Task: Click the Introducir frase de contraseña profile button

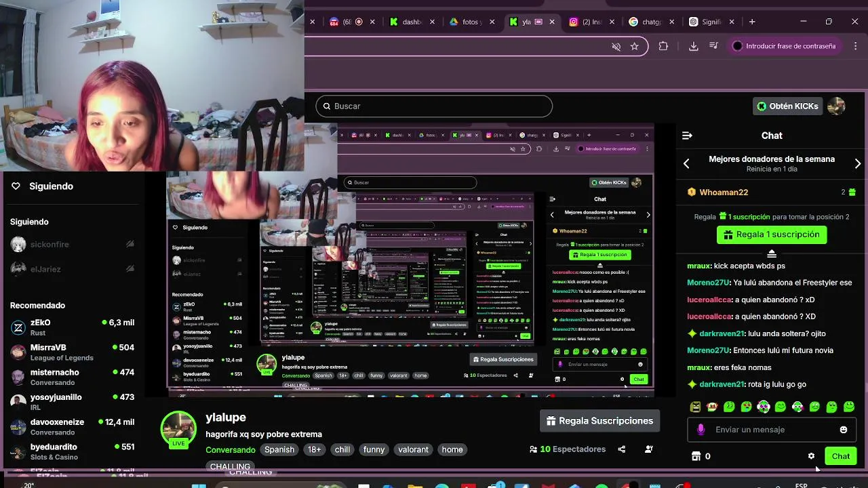Action: pyautogui.click(x=785, y=46)
